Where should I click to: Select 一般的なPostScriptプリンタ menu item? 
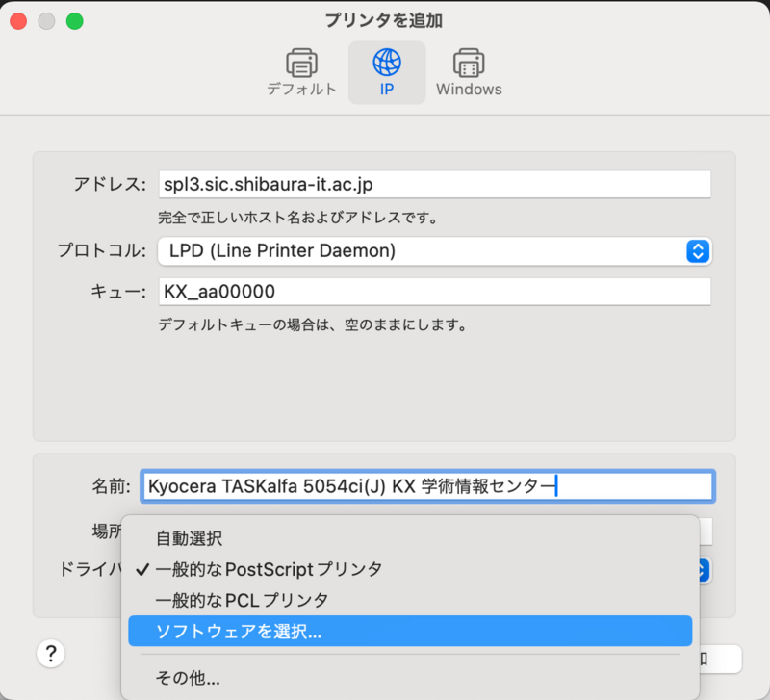(269, 569)
